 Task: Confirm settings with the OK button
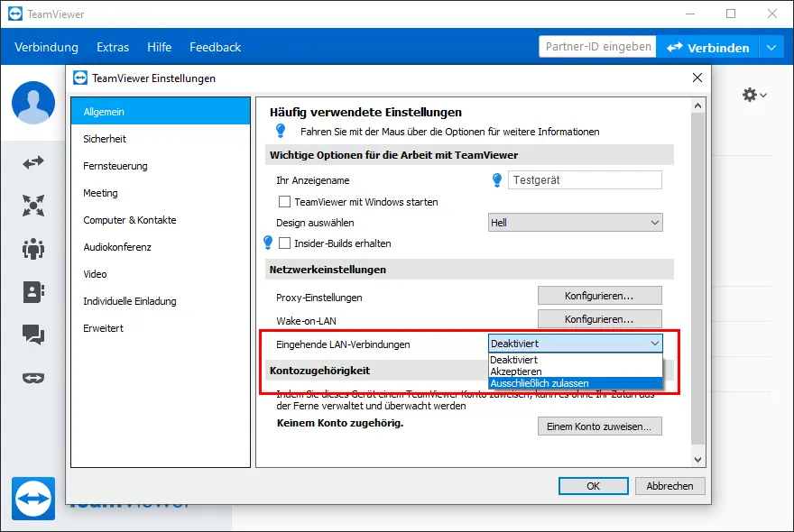[594, 486]
